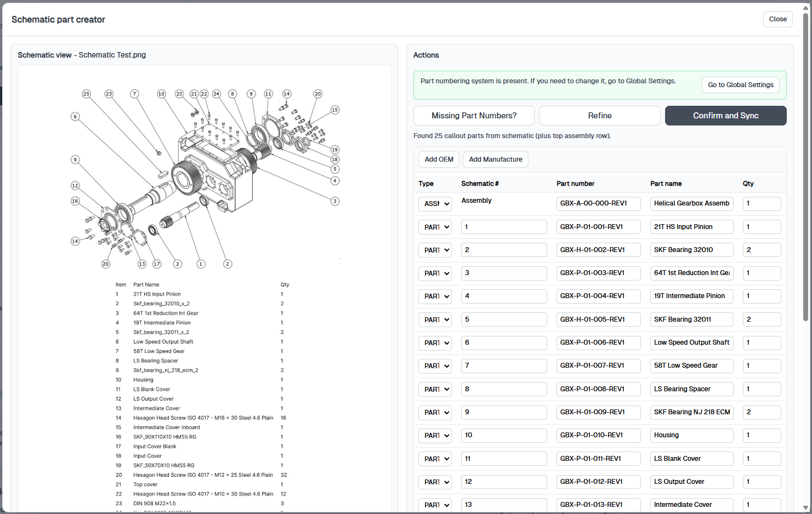Edit part name Intermediate Cover field
The image size is (812, 514).
pyautogui.click(x=691, y=505)
